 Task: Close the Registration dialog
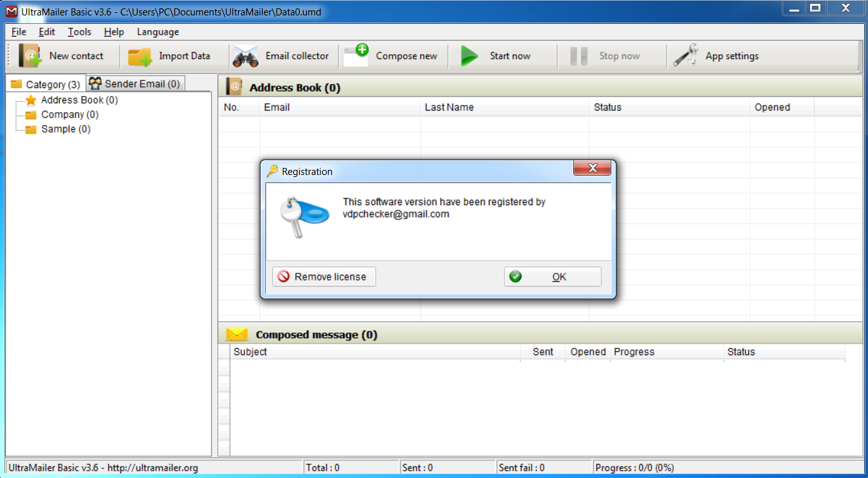point(591,169)
